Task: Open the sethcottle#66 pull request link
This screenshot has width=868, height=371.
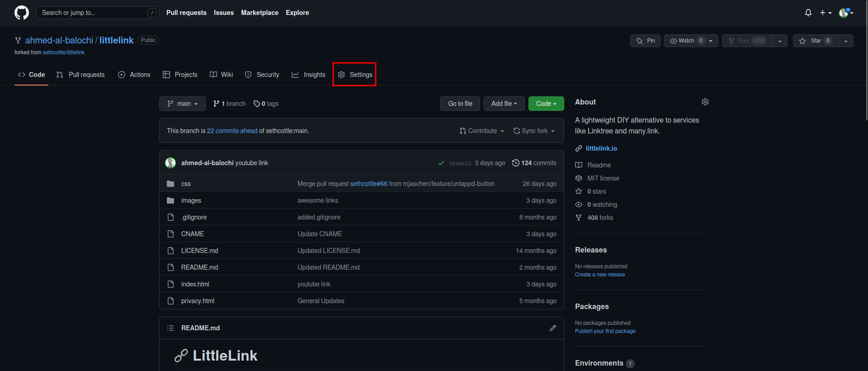Action: pyautogui.click(x=369, y=184)
